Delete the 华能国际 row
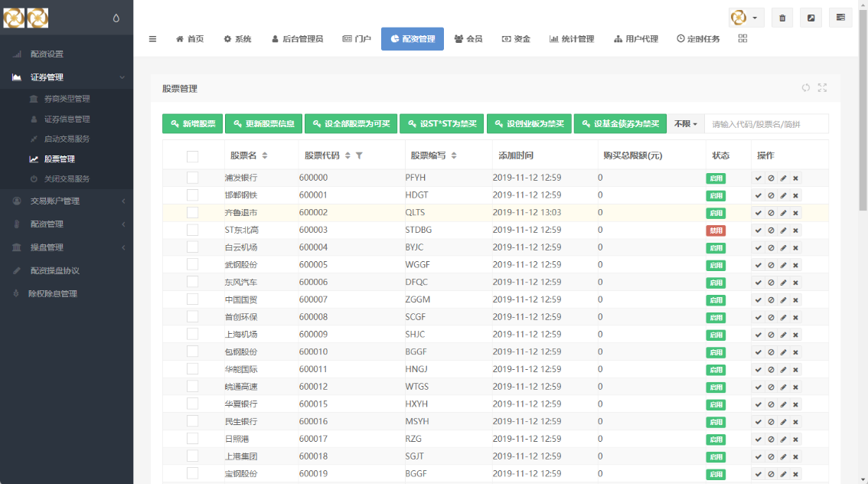868x484 pixels. pos(795,370)
